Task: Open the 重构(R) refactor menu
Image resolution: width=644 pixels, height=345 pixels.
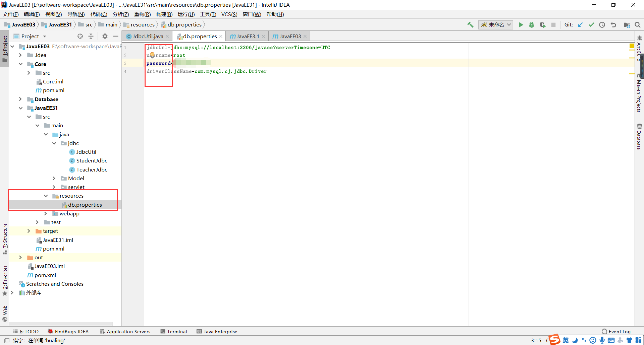Action: (142, 14)
